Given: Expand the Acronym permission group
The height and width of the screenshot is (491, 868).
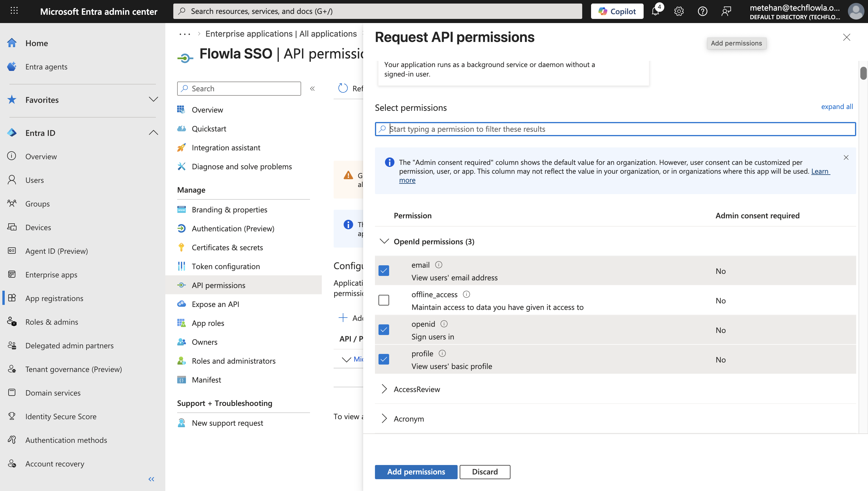Looking at the screenshot, I should (384, 419).
